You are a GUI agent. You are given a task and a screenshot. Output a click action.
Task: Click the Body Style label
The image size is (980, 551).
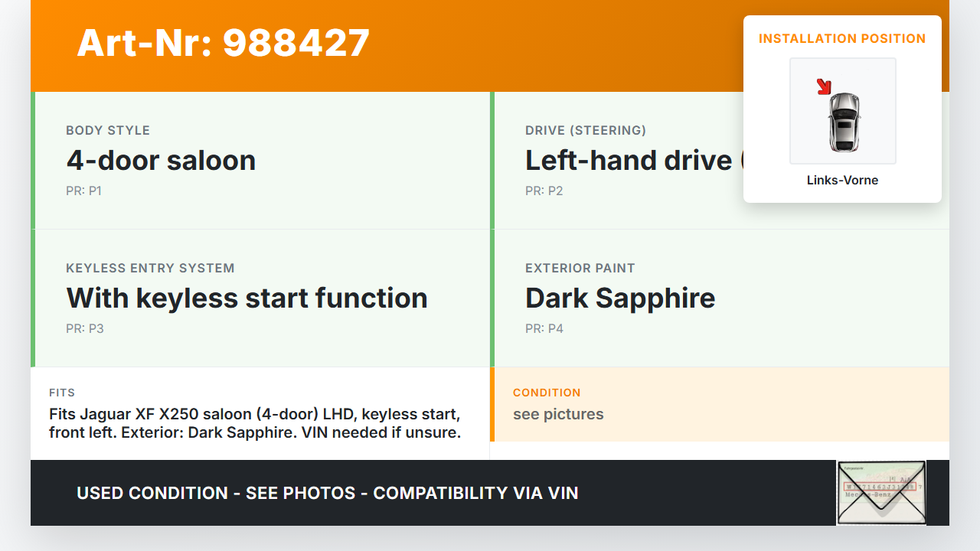tap(108, 131)
